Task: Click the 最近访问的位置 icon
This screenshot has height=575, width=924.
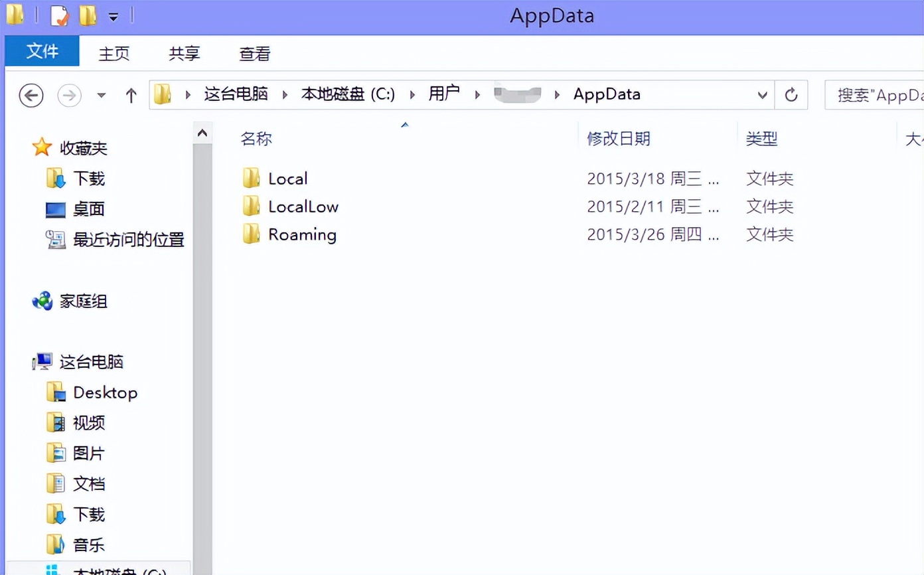Action: point(56,239)
